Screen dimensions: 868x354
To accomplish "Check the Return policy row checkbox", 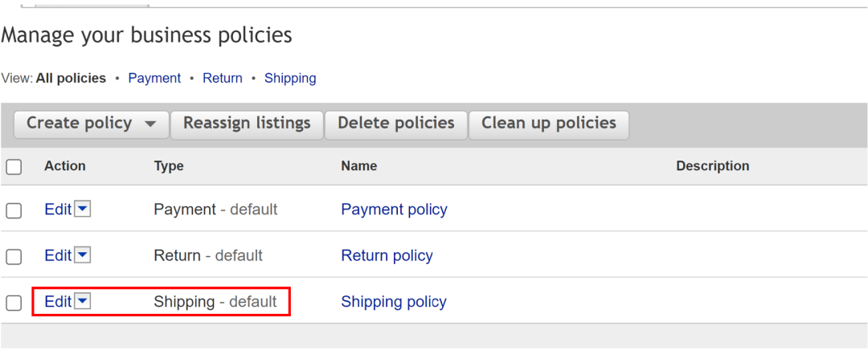I will coord(14,257).
